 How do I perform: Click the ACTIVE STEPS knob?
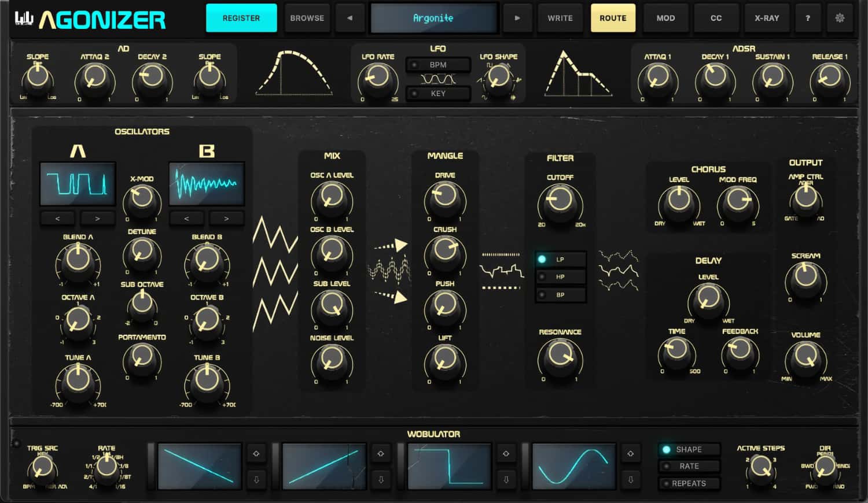760,468
